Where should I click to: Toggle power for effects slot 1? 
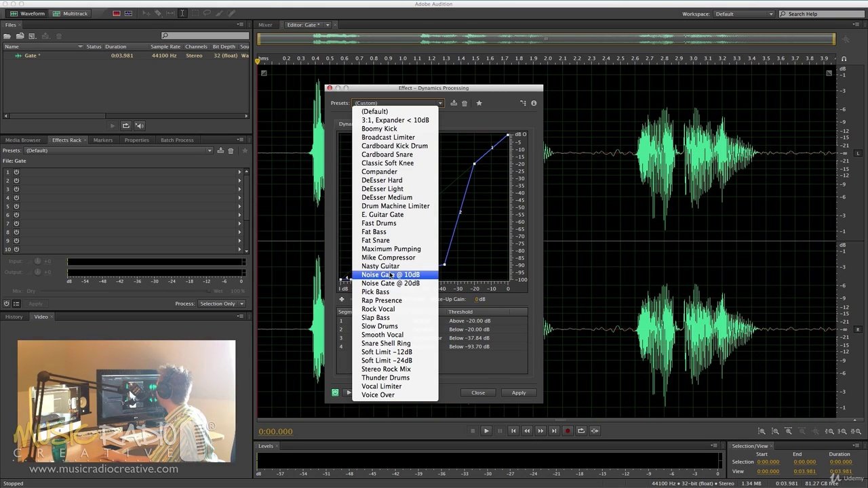pyautogui.click(x=16, y=172)
